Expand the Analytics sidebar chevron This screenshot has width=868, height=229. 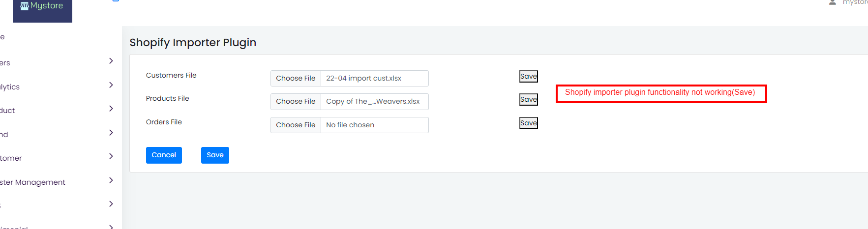click(111, 85)
